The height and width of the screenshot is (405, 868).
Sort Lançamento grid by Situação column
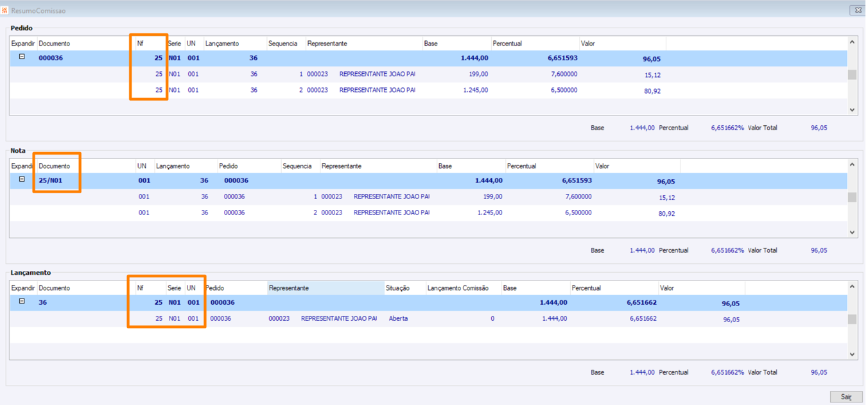[x=397, y=288]
